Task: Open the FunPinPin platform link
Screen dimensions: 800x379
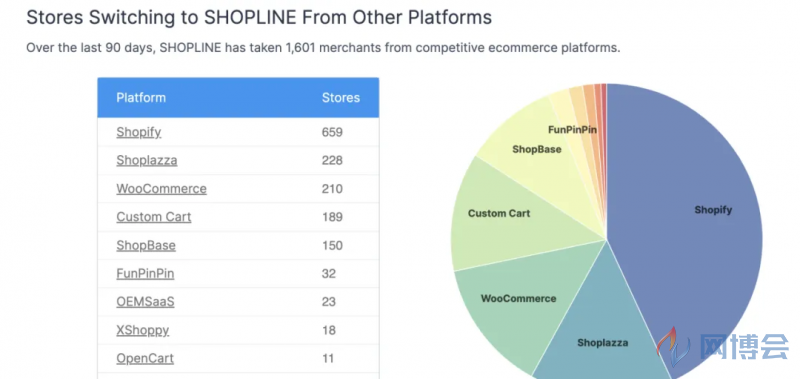Action: pyautogui.click(x=145, y=273)
